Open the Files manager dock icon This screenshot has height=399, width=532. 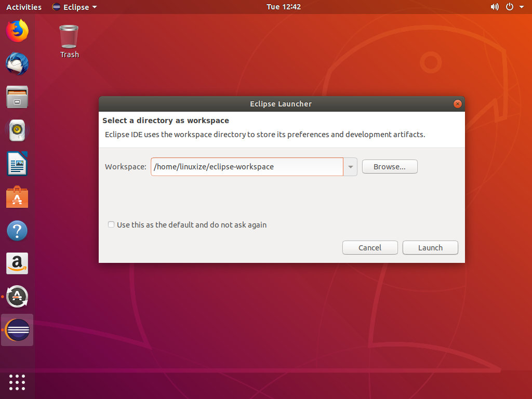tap(17, 97)
